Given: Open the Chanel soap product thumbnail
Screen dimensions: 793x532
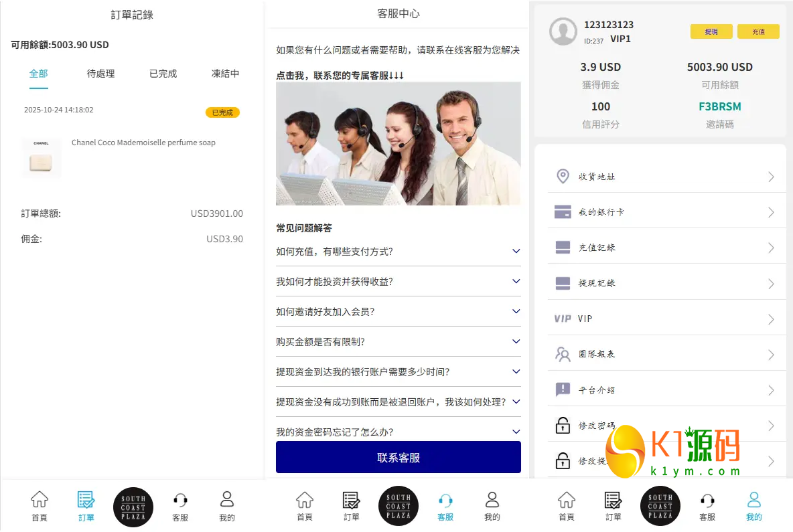Looking at the screenshot, I should click(42, 158).
